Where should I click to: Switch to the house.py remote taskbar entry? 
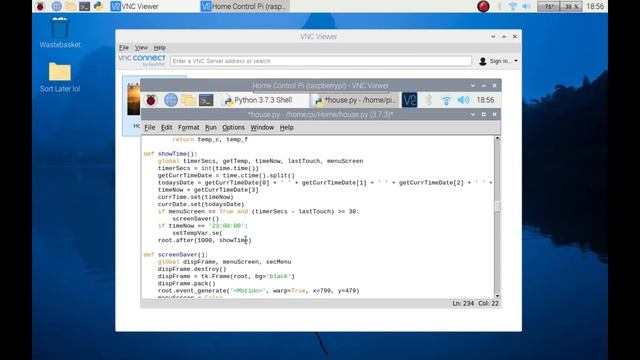coord(354,100)
